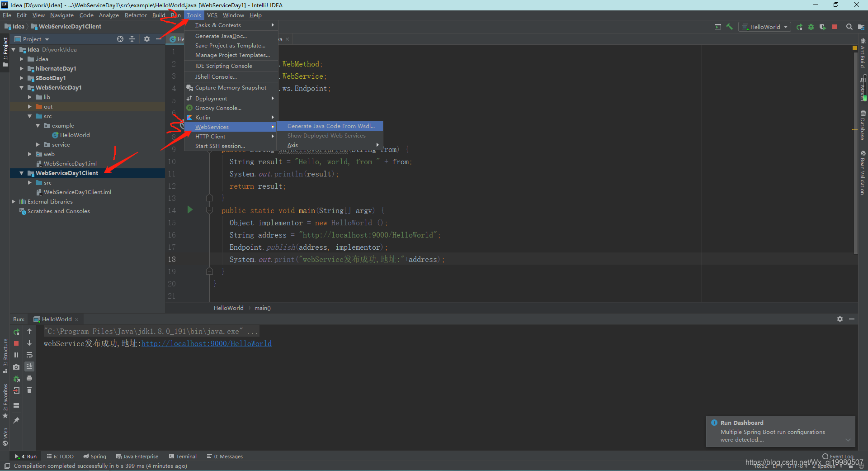The width and height of the screenshot is (868, 471).
Task: Toggle the Structure tool window button
Action: pyautogui.click(x=5, y=356)
